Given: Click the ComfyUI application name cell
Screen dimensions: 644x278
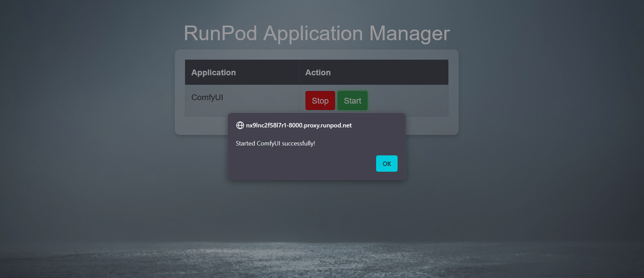Looking at the screenshot, I should click(x=242, y=101).
